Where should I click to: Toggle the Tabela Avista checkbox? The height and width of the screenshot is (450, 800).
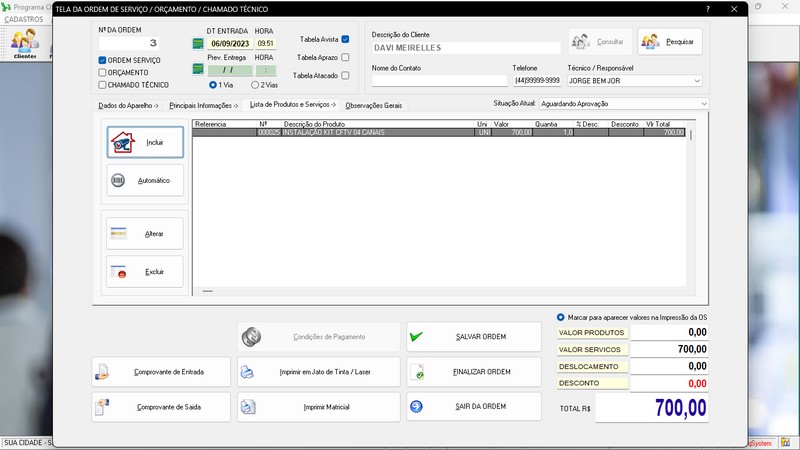[x=345, y=39]
